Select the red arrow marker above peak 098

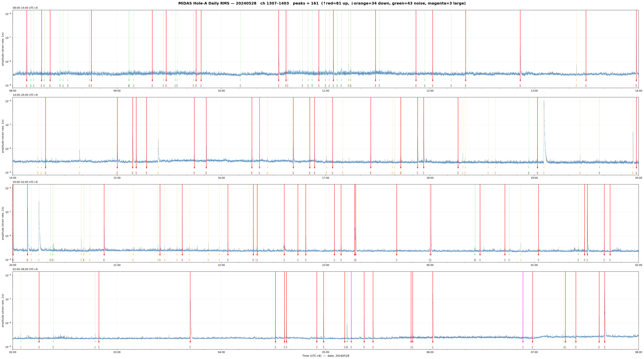[104, 254]
